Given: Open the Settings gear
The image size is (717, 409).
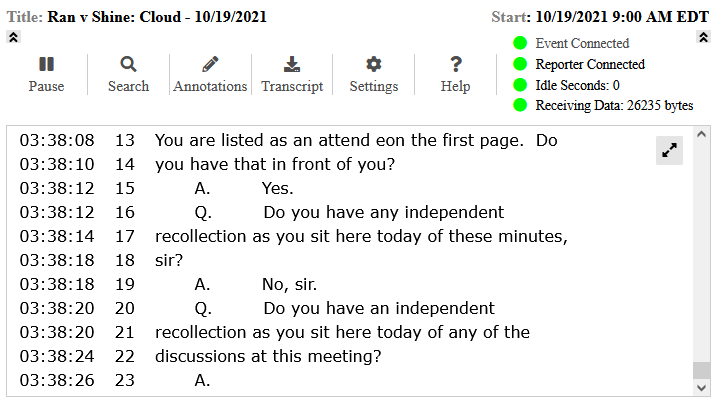Looking at the screenshot, I should tap(374, 74).
